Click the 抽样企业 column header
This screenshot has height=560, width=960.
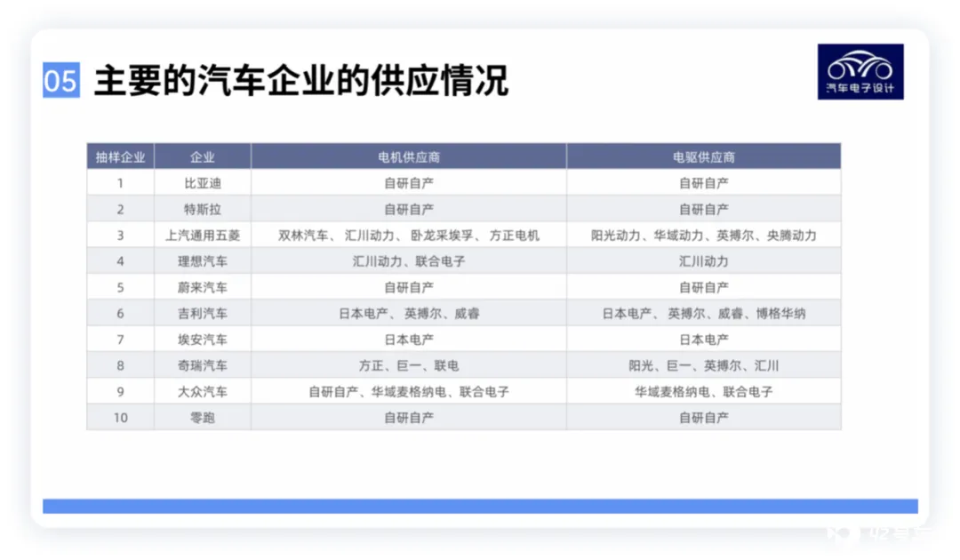click(x=121, y=156)
